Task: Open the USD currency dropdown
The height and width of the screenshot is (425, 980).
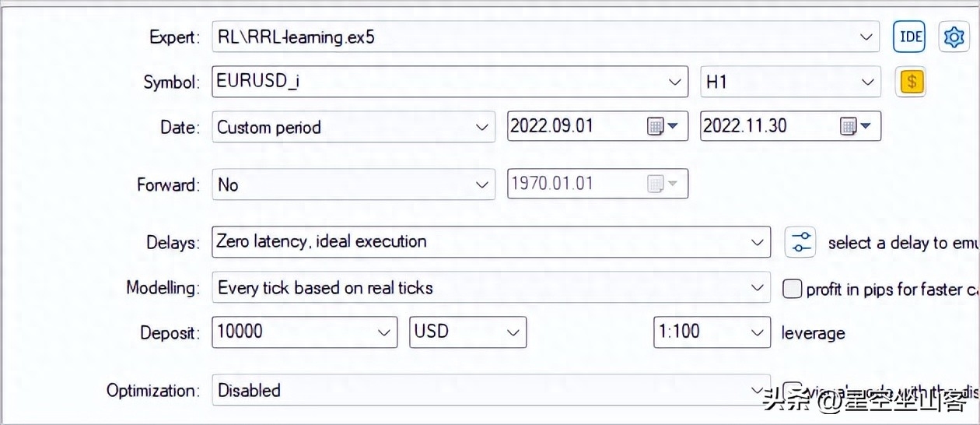Action: coord(468,332)
